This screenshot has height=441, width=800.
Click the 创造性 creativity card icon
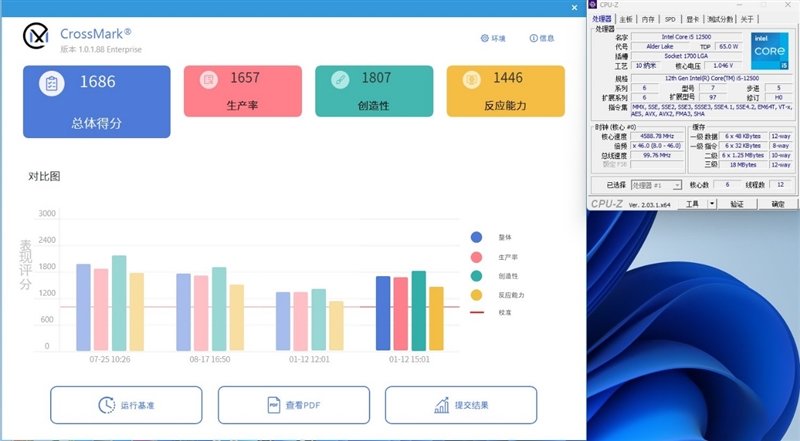pyautogui.click(x=340, y=79)
